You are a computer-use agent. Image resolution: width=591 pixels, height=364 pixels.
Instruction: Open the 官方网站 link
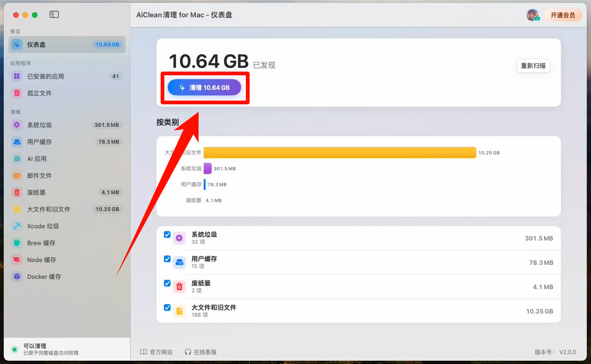tap(156, 352)
